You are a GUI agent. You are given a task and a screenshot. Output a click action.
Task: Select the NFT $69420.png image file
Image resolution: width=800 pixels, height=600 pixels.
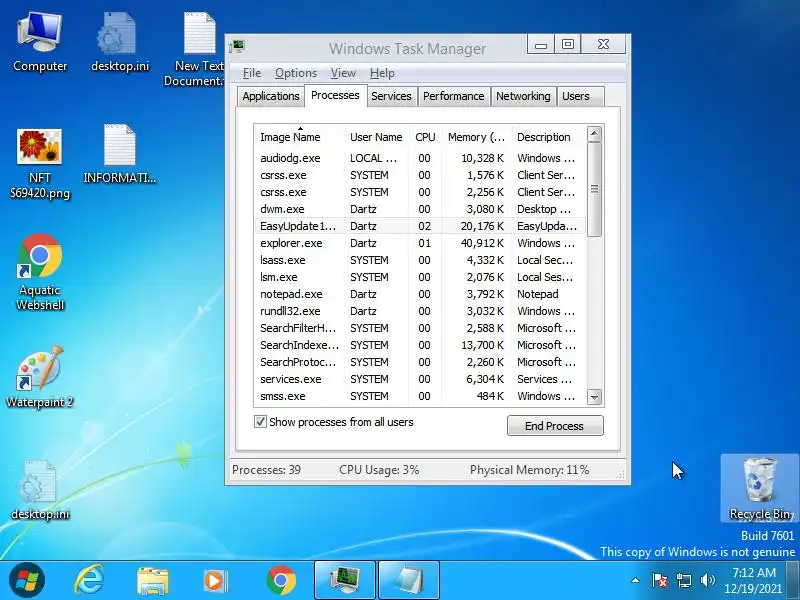click(40, 163)
